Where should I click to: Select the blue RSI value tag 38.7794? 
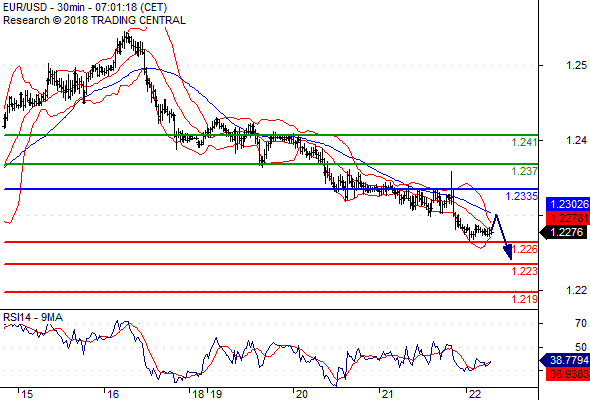pos(565,360)
